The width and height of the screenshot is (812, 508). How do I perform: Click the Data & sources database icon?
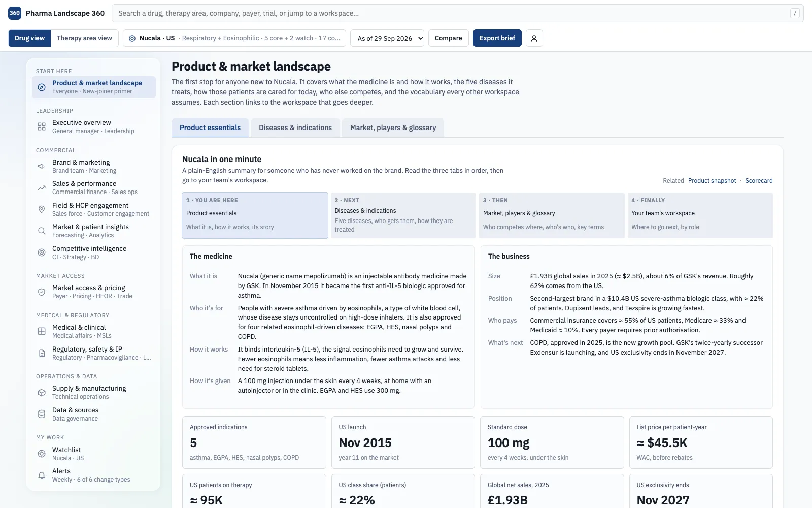pyautogui.click(x=42, y=414)
